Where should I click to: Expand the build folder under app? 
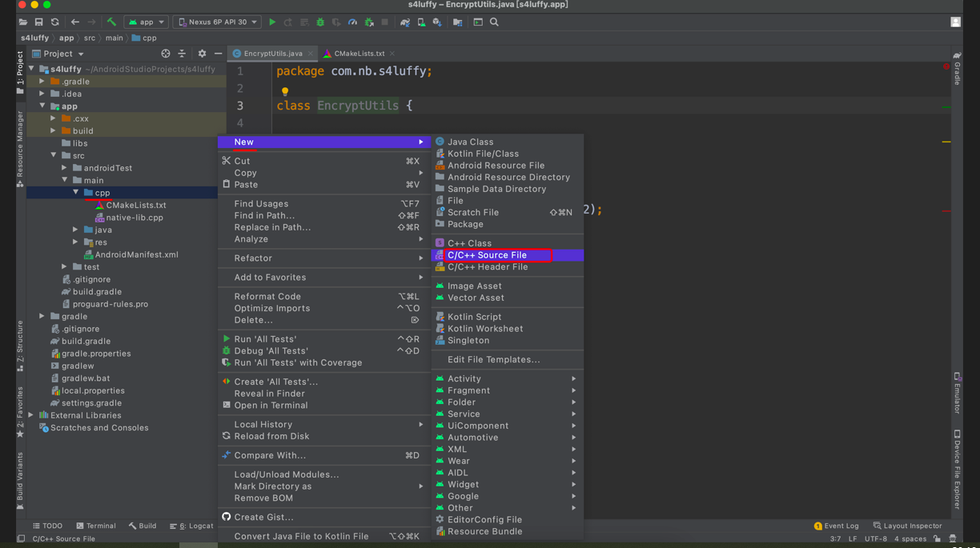coord(54,130)
